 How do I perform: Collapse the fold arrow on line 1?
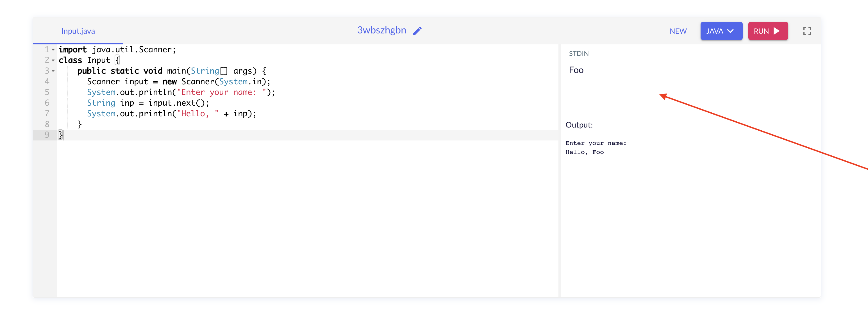tap(53, 50)
